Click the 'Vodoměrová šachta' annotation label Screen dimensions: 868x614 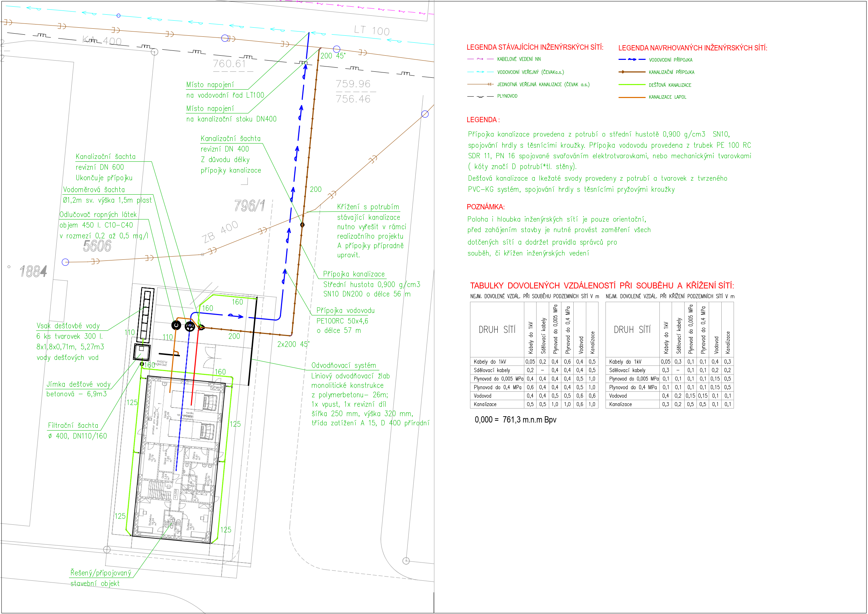(94, 189)
